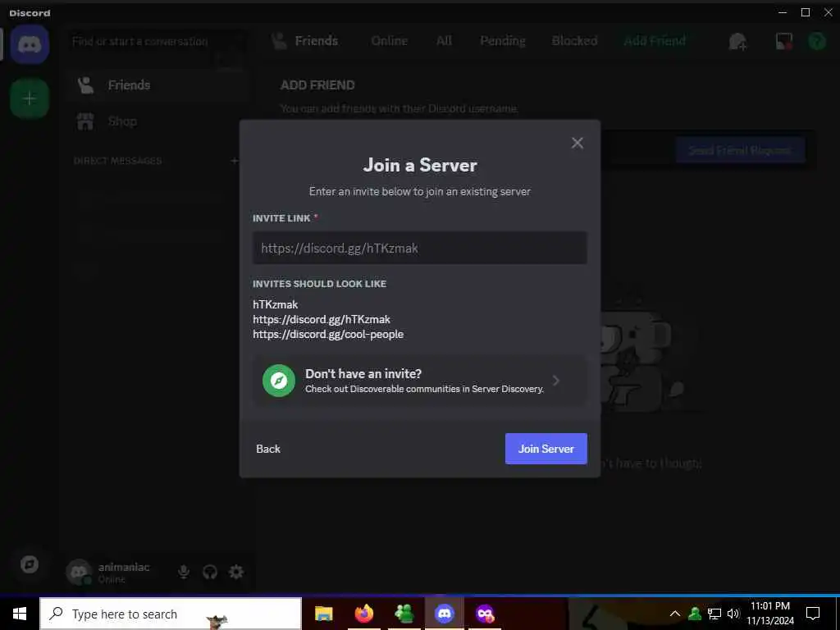Switch to the Blocked tab
This screenshot has width=840, height=630.
tap(574, 41)
